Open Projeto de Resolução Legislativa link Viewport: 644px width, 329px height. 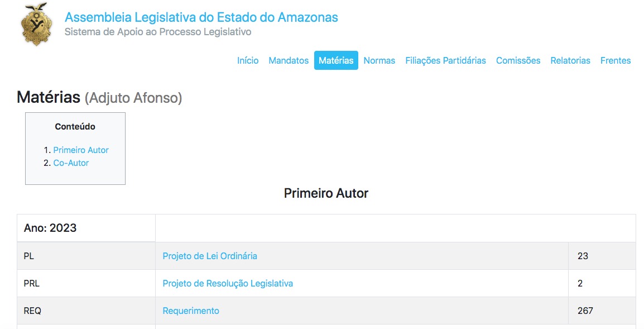228,283
